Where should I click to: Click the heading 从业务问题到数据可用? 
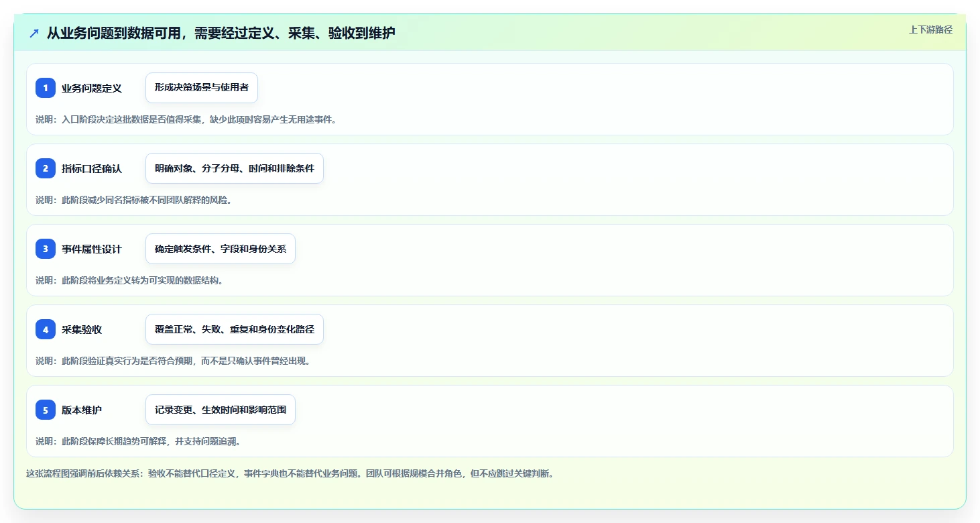(221, 33)
